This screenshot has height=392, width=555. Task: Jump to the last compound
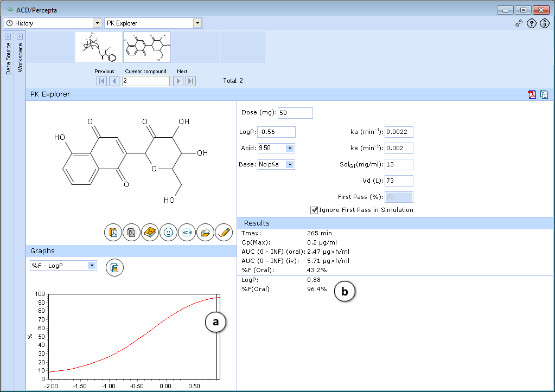pyautogui.click(x=190, y=81)
